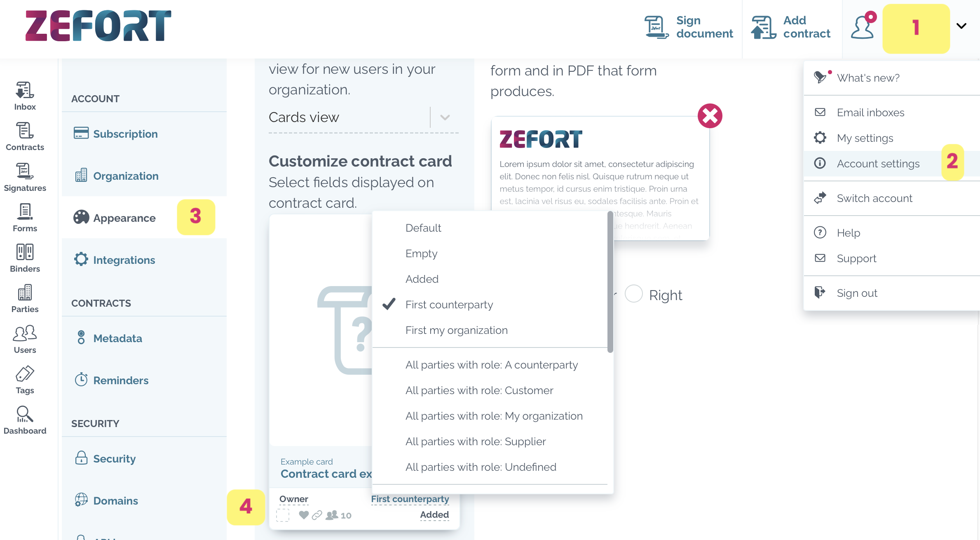Select the 'First counterparty' dropdown option
The height and width of the screenshot is (540, 980).
(x=449, y=305)
